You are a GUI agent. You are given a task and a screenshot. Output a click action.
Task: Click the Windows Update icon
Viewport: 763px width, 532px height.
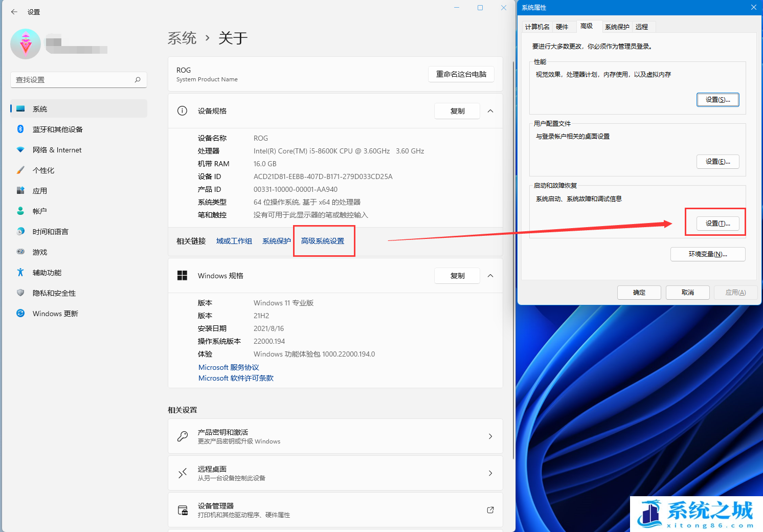(20, 313)
